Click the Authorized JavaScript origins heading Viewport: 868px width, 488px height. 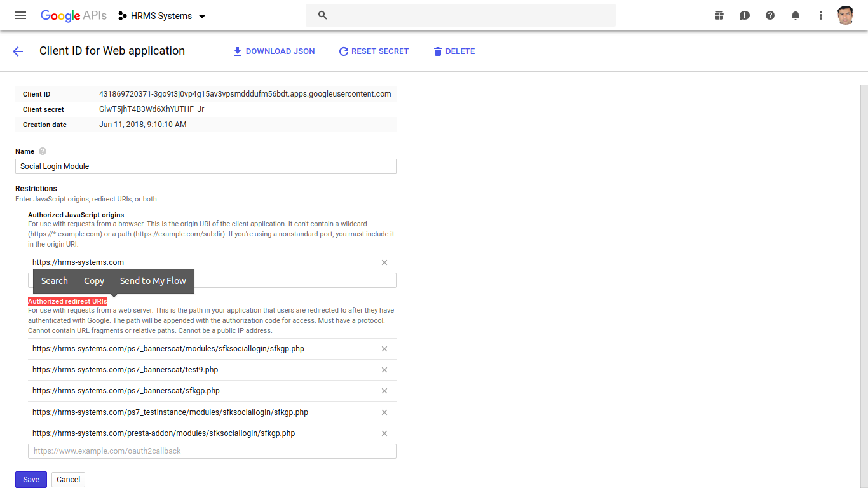point(76,215)
